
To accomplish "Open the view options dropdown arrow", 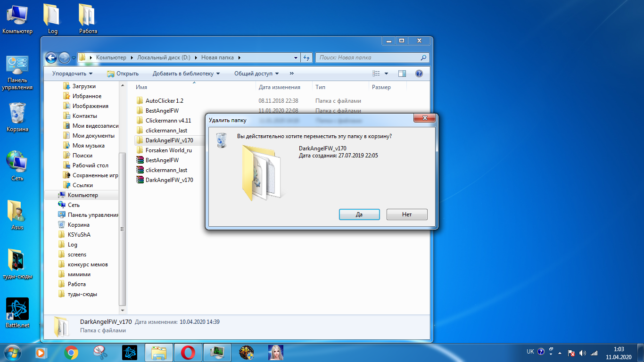I will click(x=387, y=74).
